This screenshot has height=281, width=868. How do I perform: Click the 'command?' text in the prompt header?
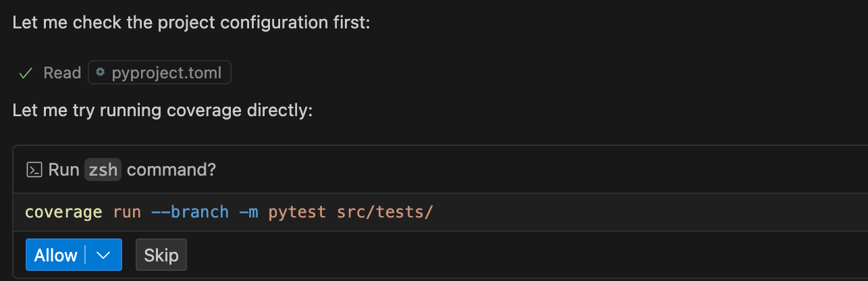click(171, 170)
